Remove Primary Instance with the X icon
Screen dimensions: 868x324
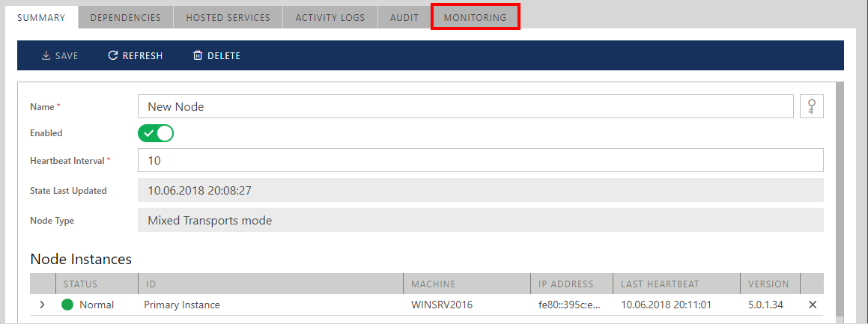[813, 305]
